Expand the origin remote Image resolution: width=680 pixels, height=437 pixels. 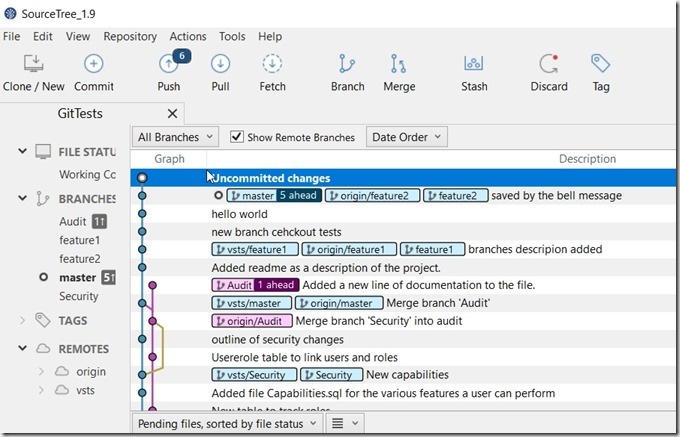(x=41, y=371)
